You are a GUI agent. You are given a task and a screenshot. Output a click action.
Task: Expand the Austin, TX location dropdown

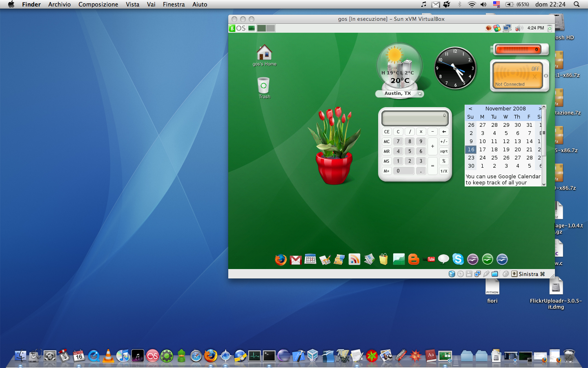tap(419, 94)
